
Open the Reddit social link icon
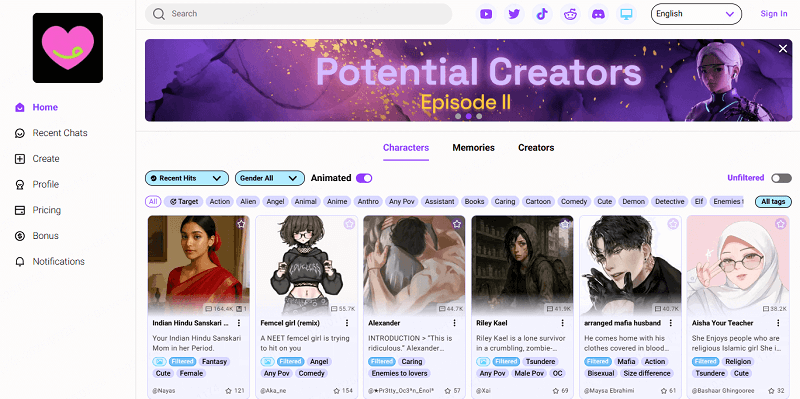click(570, 14)
